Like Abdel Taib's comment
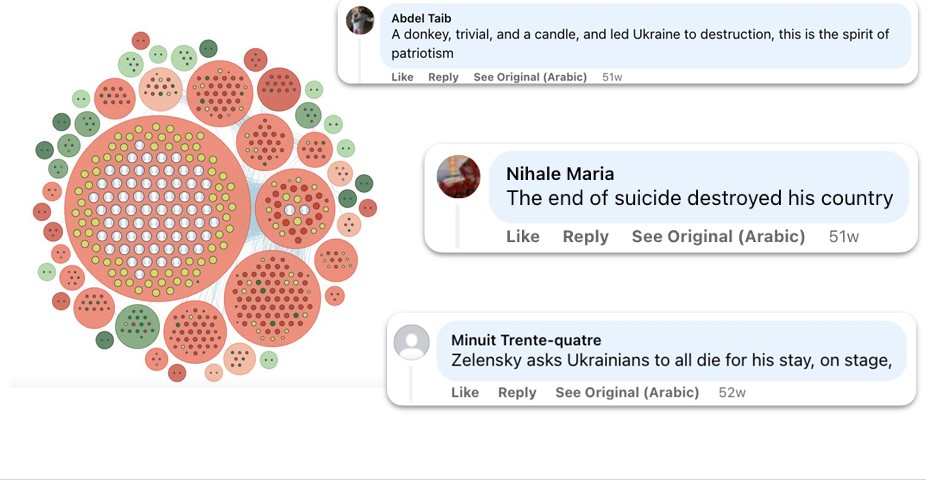Screen dimensions: 926x480 (402, 77)
